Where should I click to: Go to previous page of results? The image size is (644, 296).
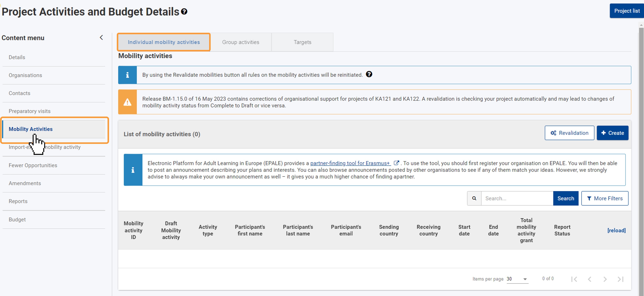(x=589, y=279)
